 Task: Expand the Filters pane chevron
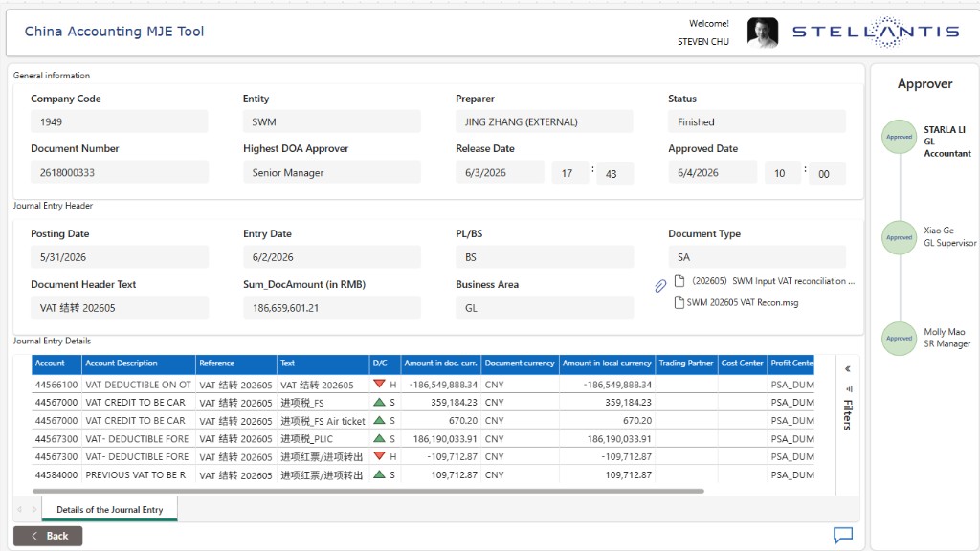[848, 369]
